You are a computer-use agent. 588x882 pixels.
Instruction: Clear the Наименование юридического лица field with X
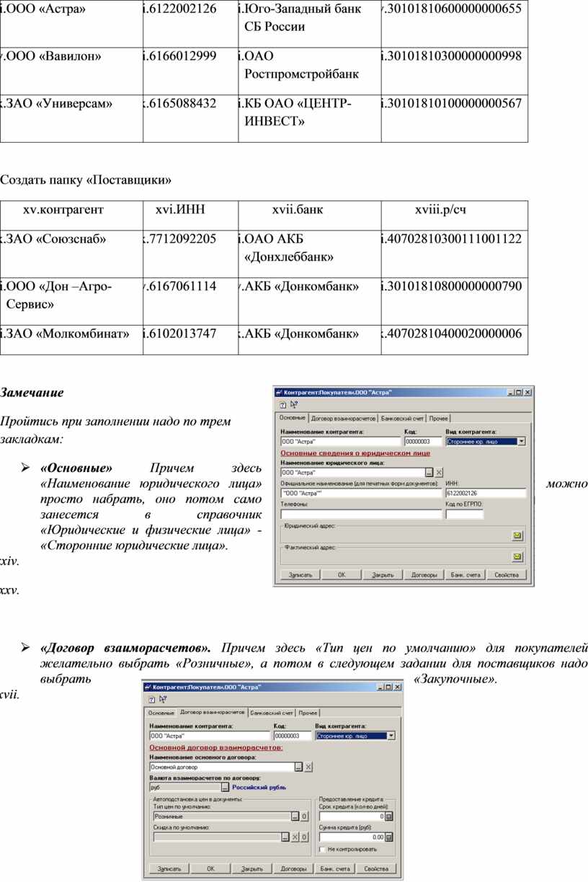pyautogui.click(x=439, y=472)
